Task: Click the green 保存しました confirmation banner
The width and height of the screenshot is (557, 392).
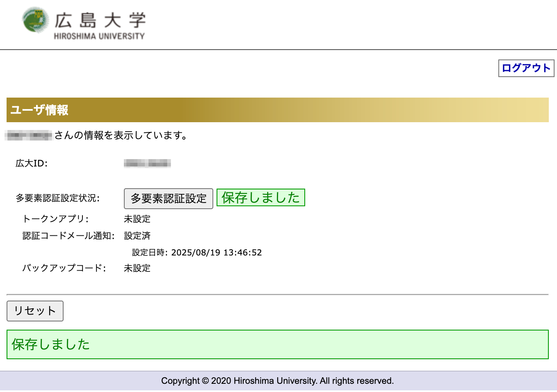Action: click(278, 344)
